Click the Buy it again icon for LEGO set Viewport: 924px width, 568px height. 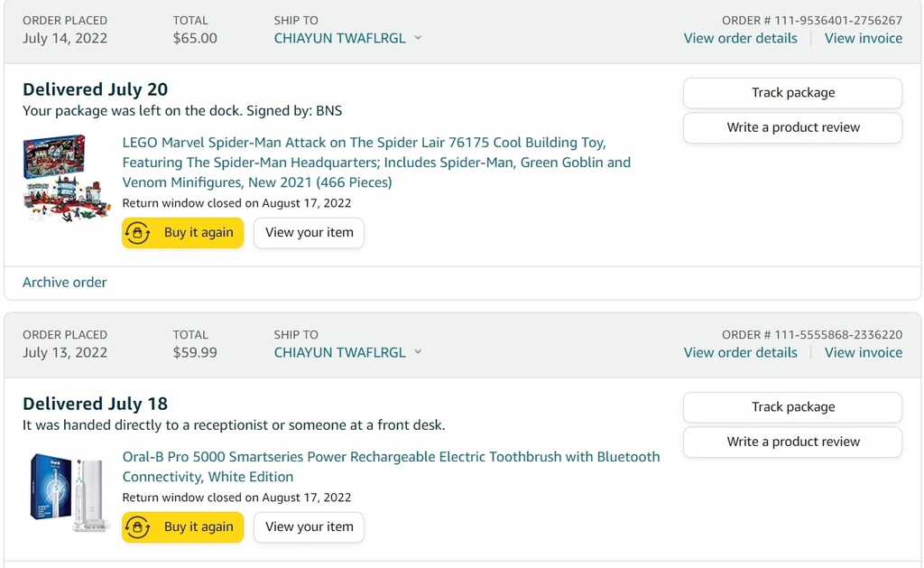point(137,232)
